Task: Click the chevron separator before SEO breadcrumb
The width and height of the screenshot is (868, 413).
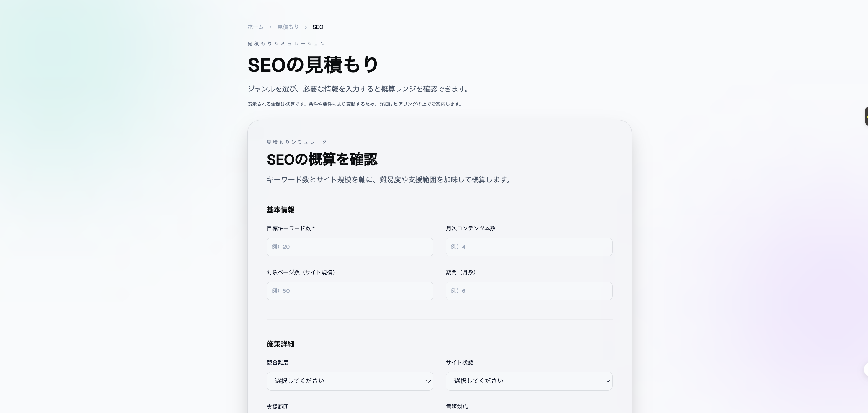Action: 306,27
